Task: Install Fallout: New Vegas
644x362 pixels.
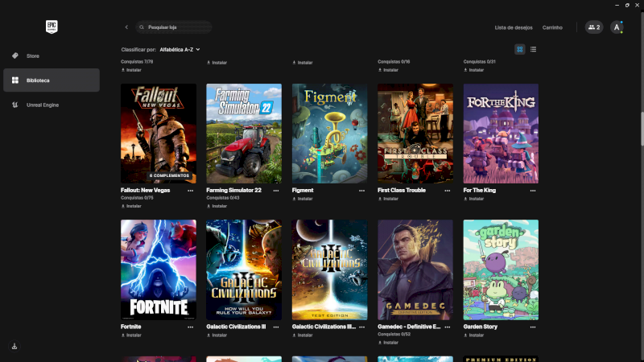Action: coord(131,206)
